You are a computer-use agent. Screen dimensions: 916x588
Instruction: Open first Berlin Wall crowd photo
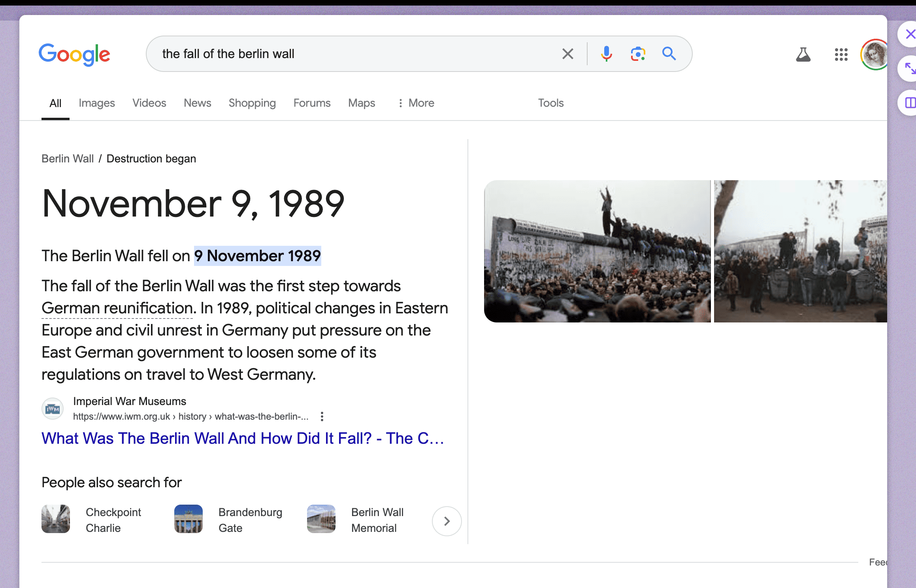click(x=597, y=251)
